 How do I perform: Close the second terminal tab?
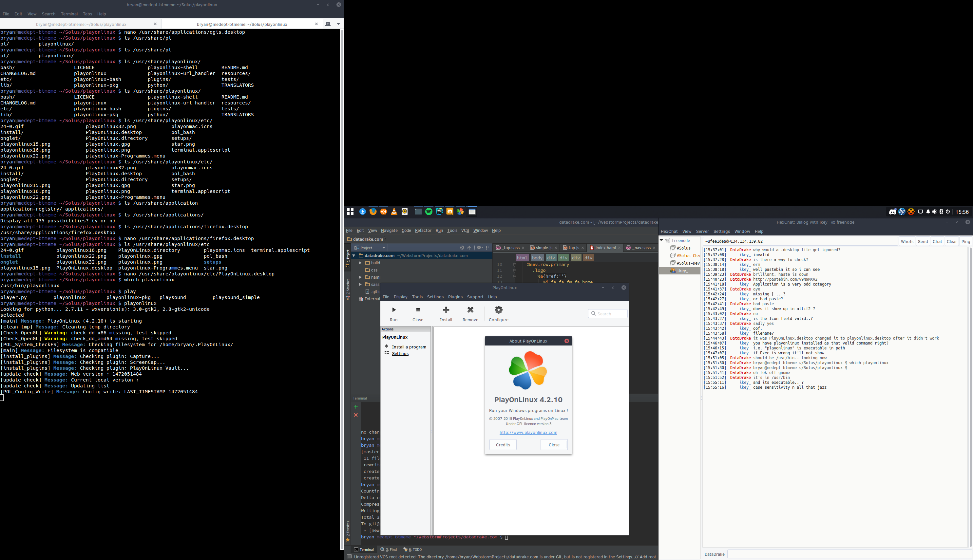click(x=316, y=24)
